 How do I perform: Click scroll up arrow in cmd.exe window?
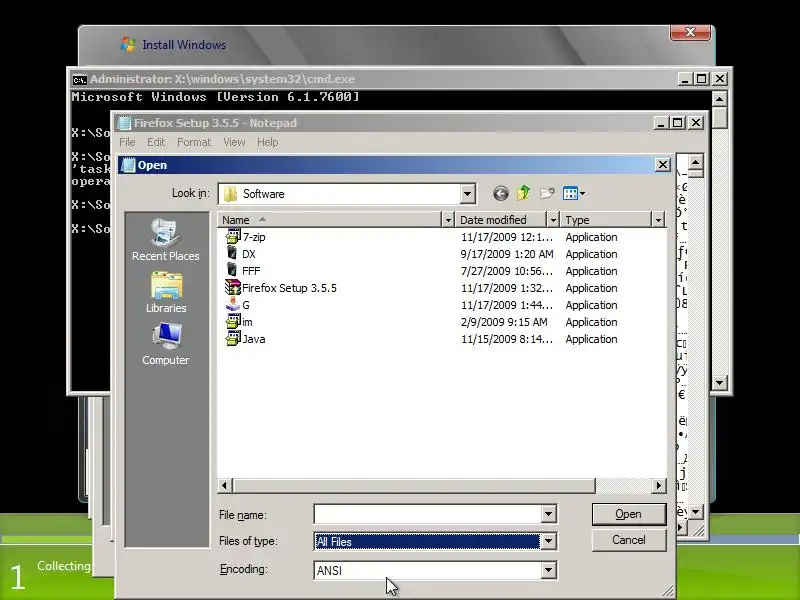719,98
